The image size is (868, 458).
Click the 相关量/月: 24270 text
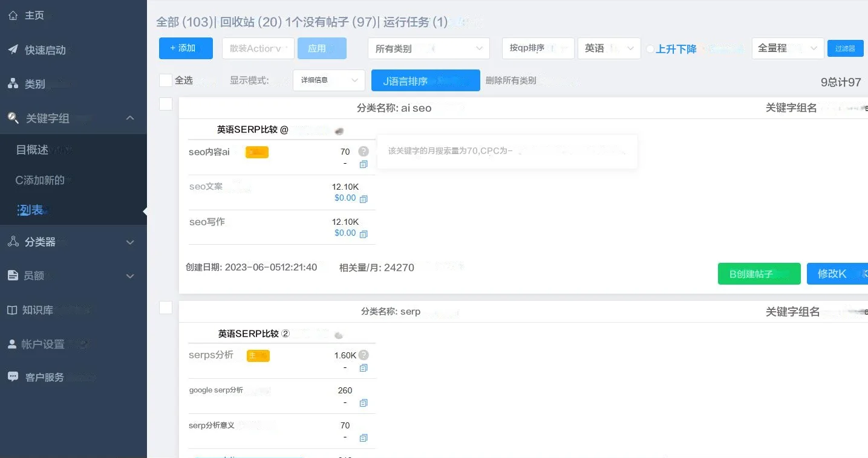click(x=377, y=267)
